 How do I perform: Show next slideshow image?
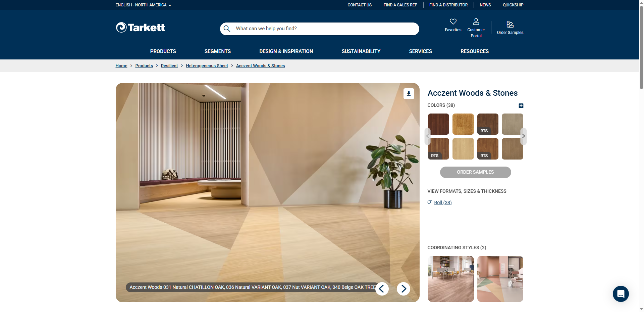pos(404,288)
